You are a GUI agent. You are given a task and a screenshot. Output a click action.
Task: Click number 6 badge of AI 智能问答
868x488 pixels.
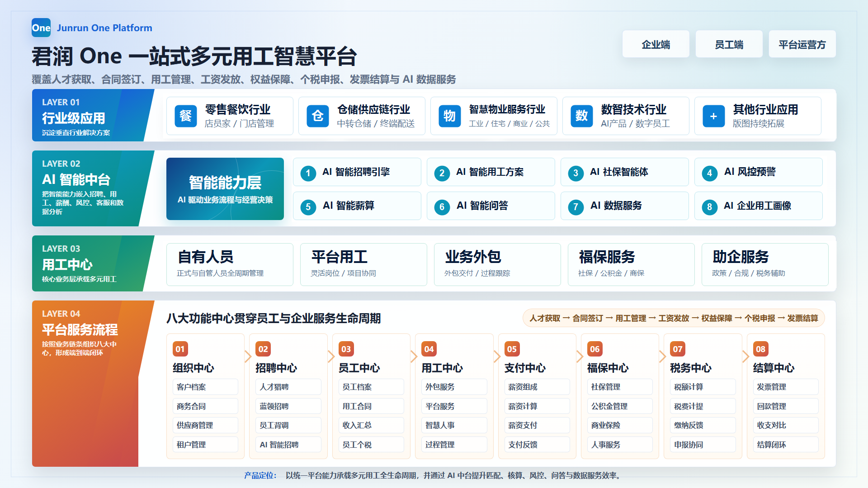[442, 207]
